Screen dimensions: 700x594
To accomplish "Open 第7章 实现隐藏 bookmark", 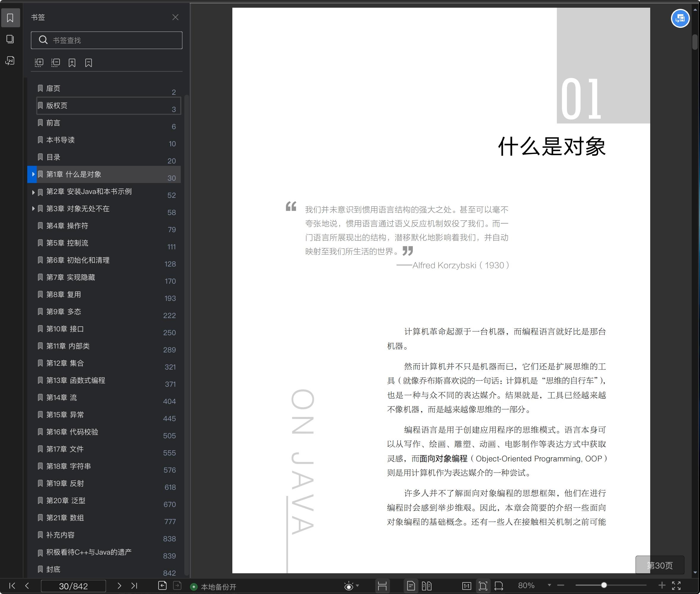I will [x=108, y=277].
